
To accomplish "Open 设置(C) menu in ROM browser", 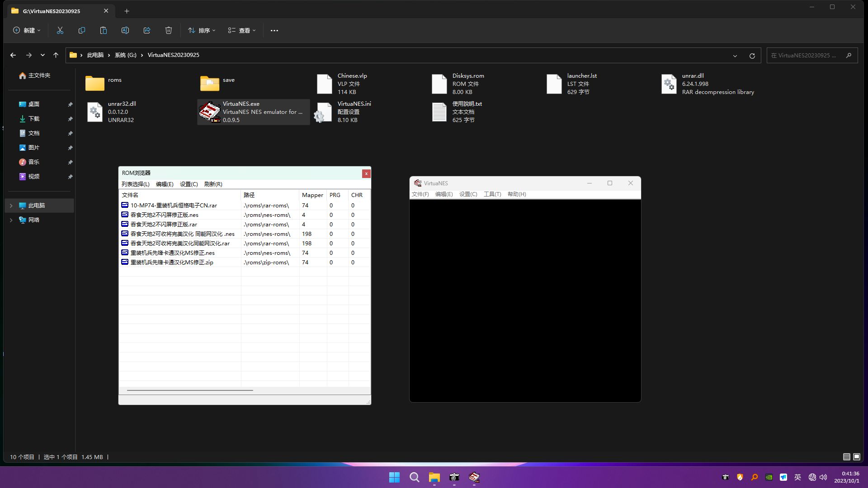I will pos(189,184).
